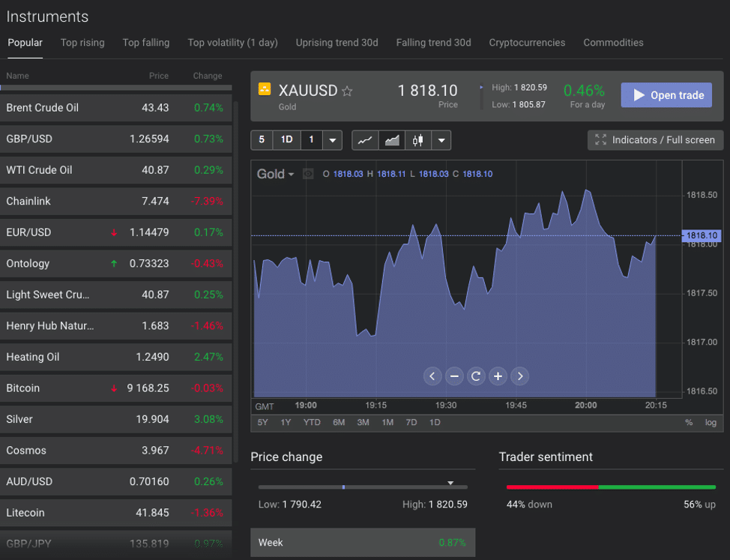Click the instrument list vertical scrollbar
This screenshot has height=560, width=730.
tap(236, 282)
